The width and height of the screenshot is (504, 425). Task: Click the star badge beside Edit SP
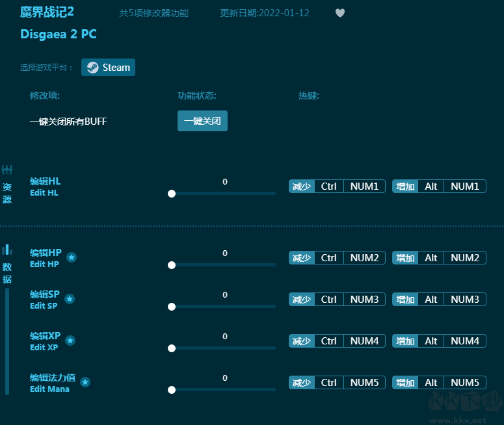70,299
